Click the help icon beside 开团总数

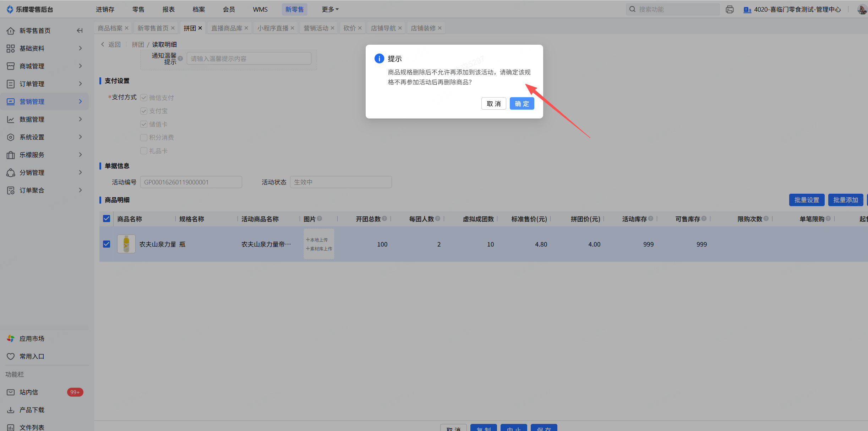[x=384, y=219]
